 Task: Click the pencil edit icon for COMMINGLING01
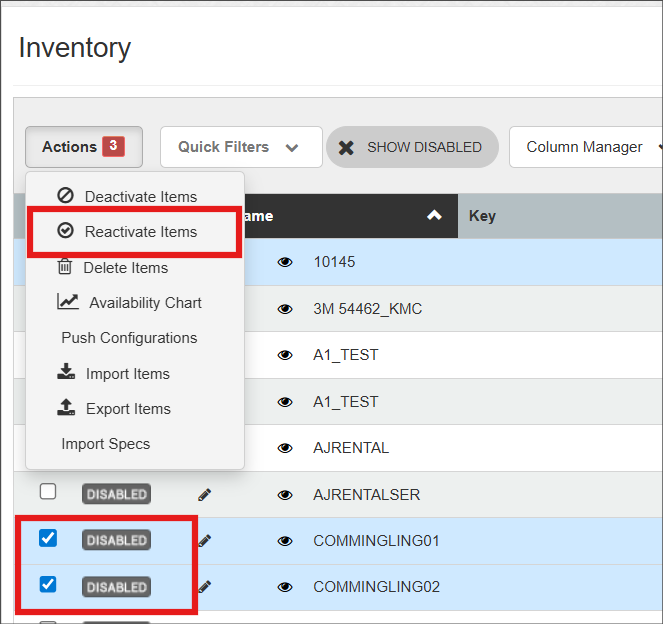[x=205, y=541]
